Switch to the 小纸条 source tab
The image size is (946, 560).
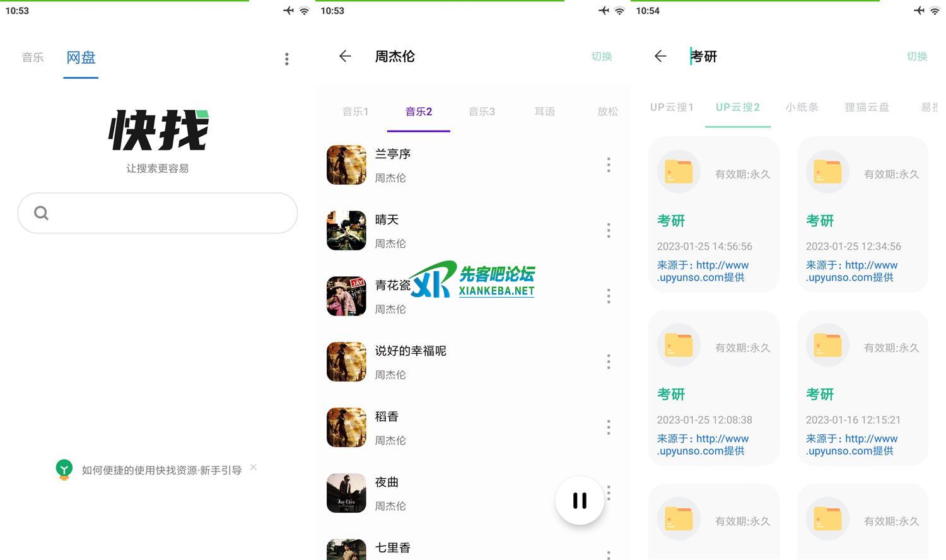coord(802,107)
